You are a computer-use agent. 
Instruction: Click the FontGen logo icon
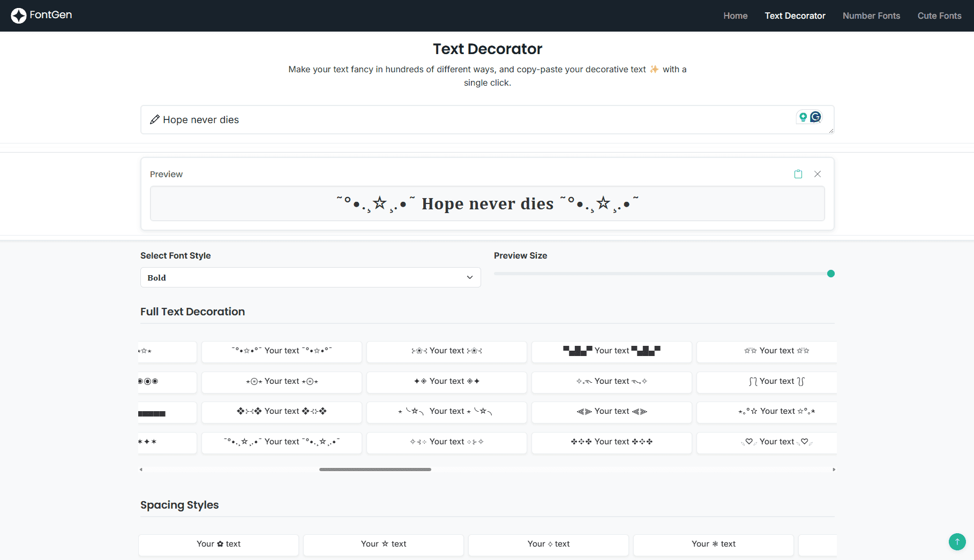[18, 16]
